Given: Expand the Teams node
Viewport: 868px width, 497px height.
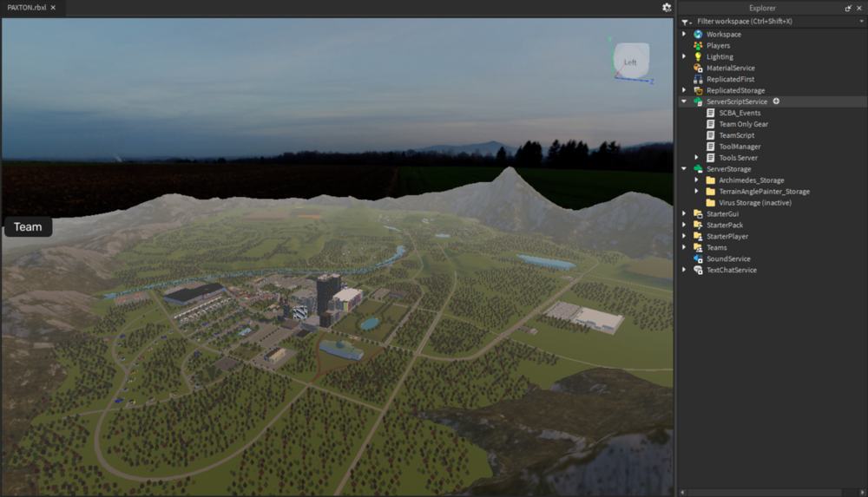Looking at the screenshot, I should [684, 247].
